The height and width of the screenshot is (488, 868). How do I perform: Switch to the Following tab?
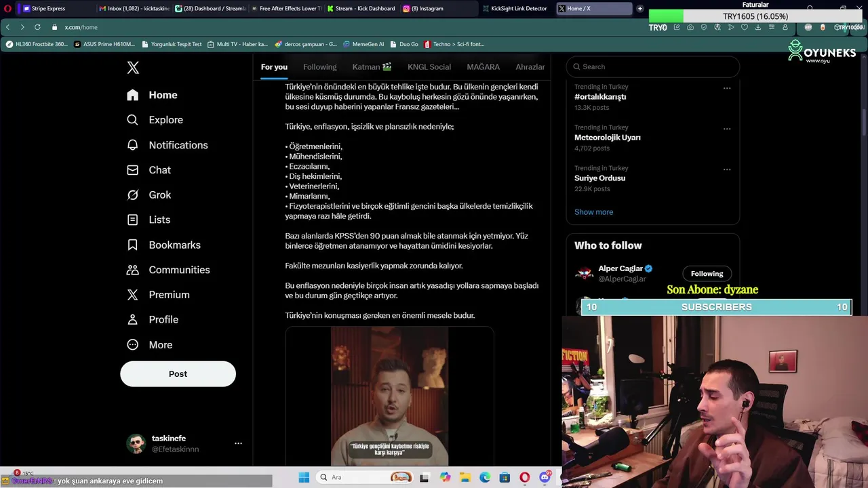click(x=319, y=66)
